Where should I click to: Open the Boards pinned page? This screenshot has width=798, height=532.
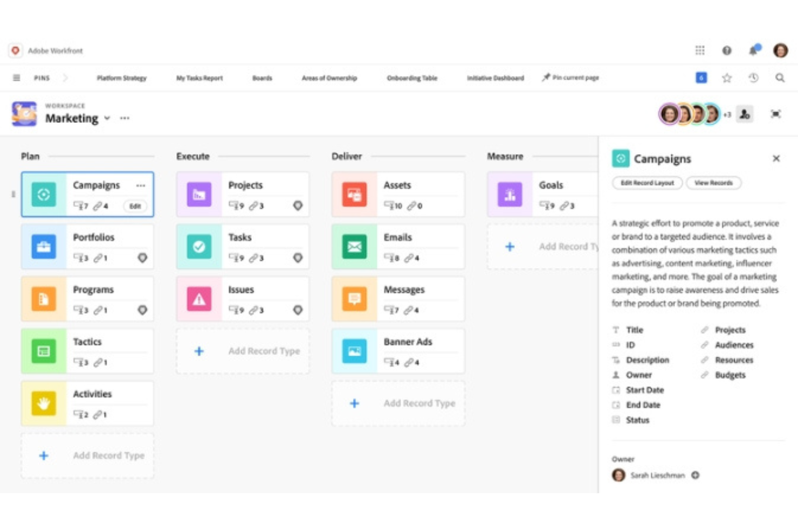tap(262, 78)
